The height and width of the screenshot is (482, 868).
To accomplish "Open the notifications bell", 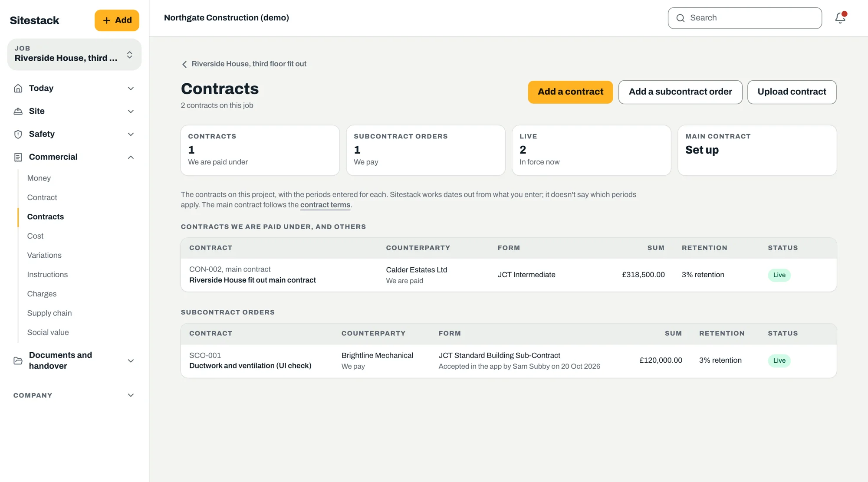I will pos(840,18).
